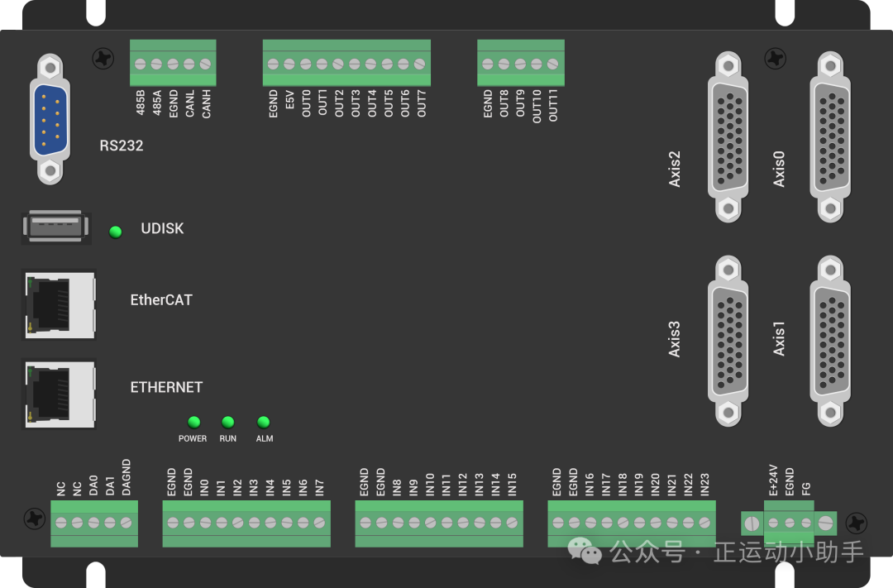
Task: Click the Axis0 label
Action: 779,170
